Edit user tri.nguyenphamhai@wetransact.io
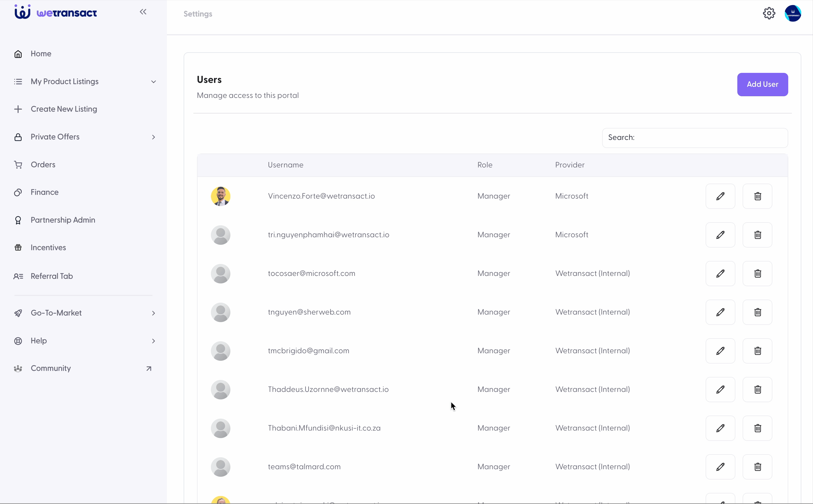This screenshot has width=813, height=504. pos(720,235)
